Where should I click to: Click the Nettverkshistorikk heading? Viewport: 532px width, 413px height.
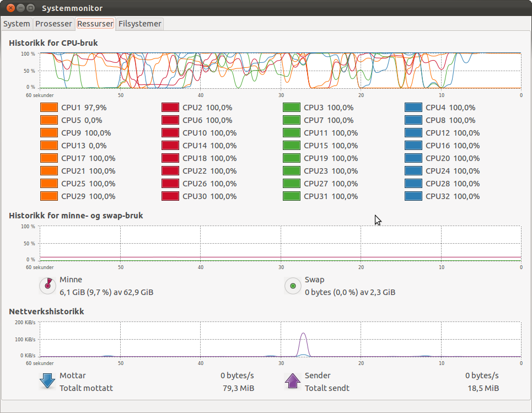[x=46, y=312]
